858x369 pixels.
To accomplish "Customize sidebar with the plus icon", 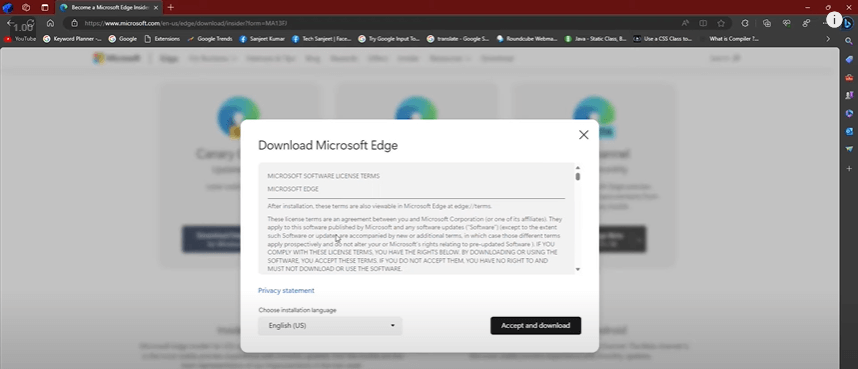I will pyautogui.click(x=849, y=169).
